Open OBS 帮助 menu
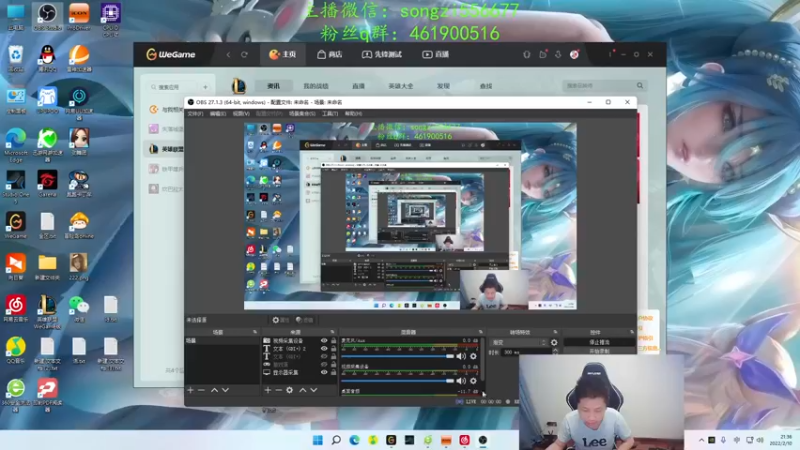The image size is (800, 450). pyautogui.click(x=353, y=114)
